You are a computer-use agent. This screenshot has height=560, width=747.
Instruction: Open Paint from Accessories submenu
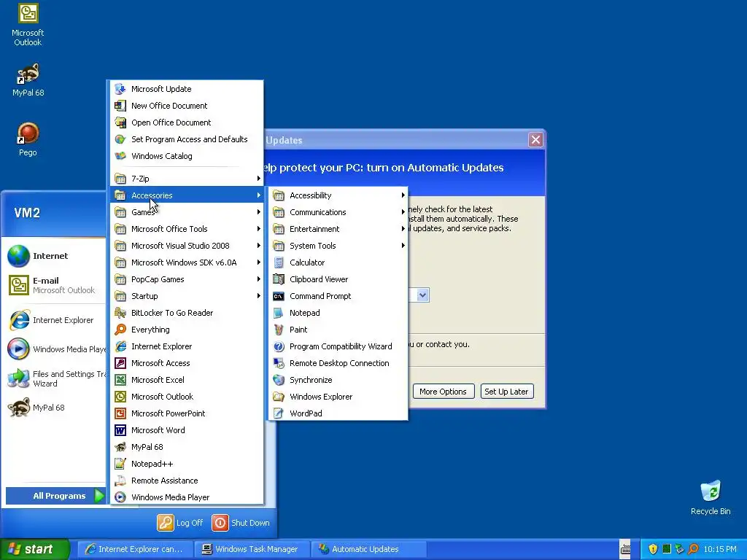[x=338, y=329]
